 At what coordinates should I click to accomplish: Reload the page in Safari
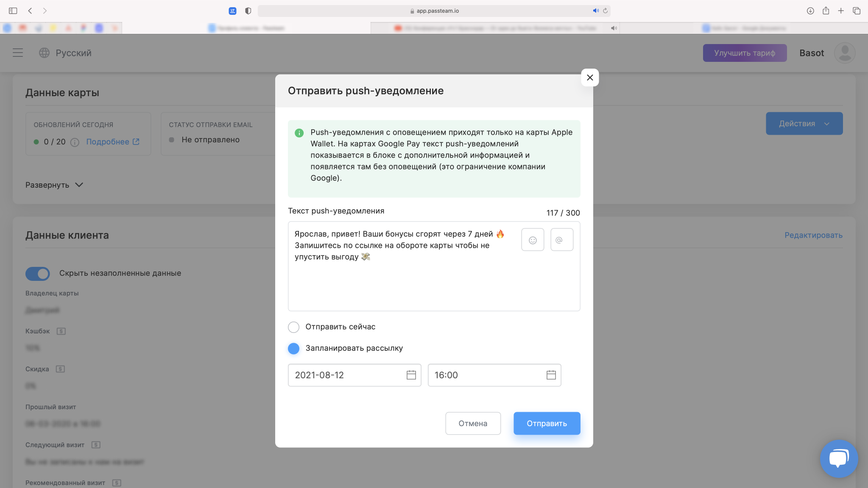(605, 11)
